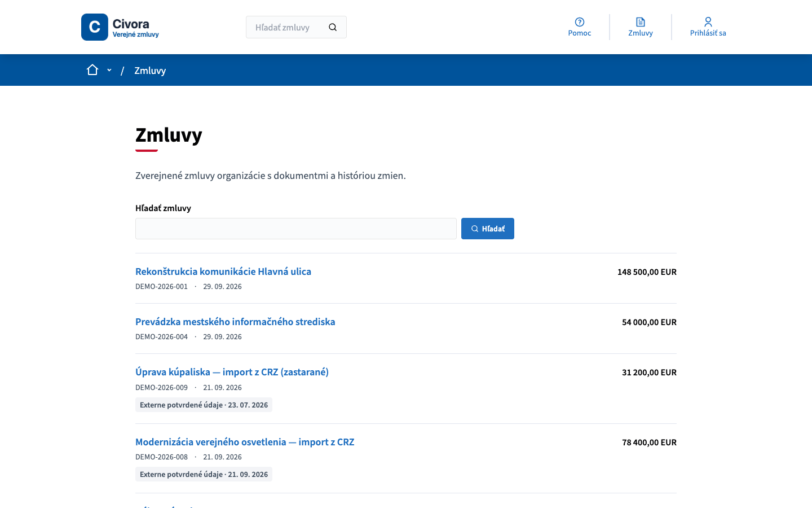Open Rekonštrukcia komunikácie Hlavná ulica contract
This screenshot has height=508, width=812.
[x=223, y=271]
